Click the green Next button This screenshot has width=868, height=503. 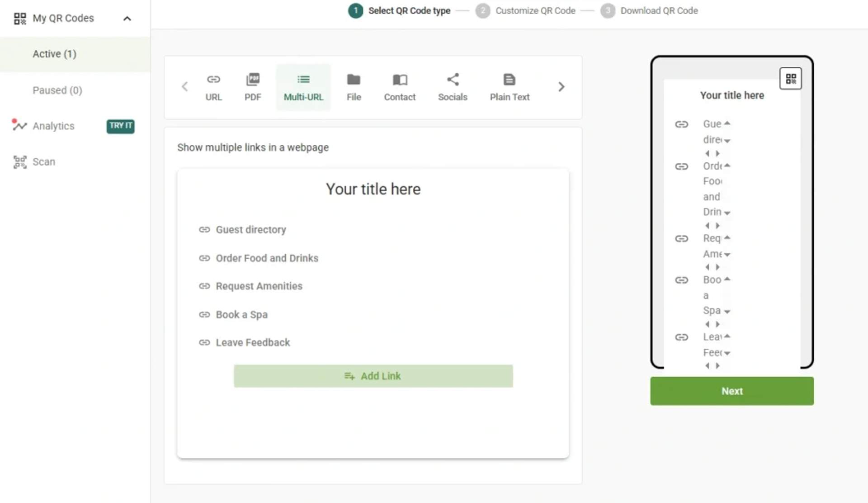pos(732,391)
